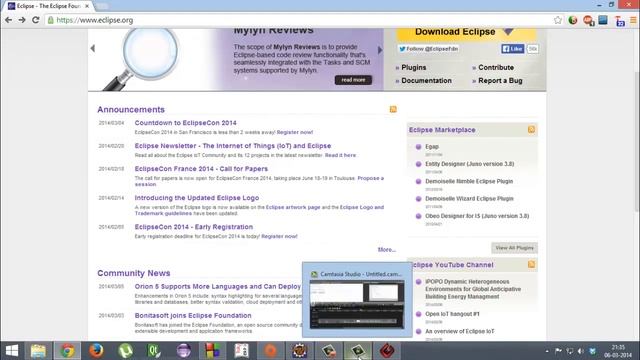The width and height of the screenshot is (640, 360).
Task: Bookmark this page with the star icon
Action: 558,20
